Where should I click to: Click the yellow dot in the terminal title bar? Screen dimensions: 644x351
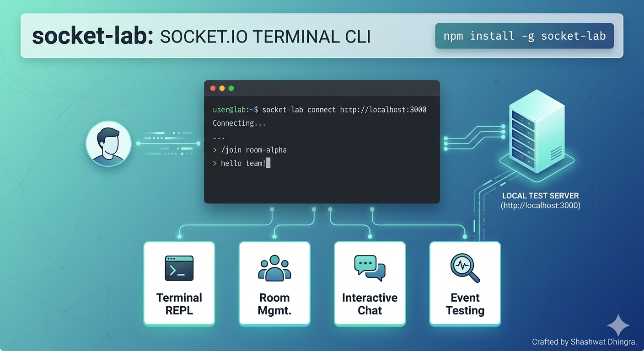(222, 88)
